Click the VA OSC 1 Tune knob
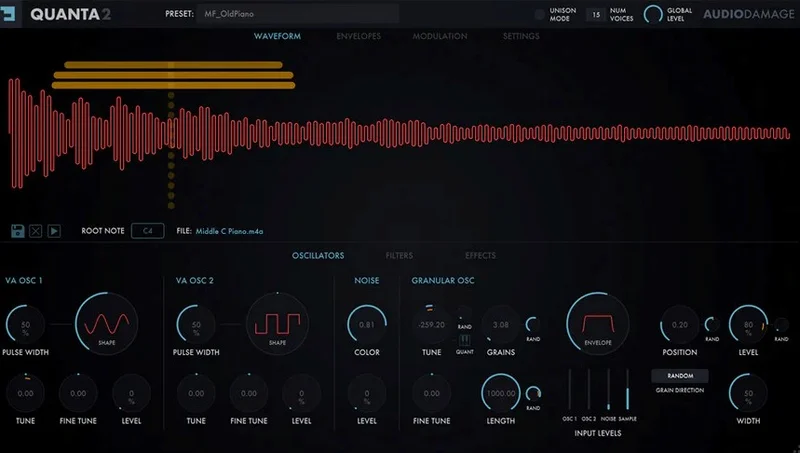Viewport: 800px width, 453px height. pos(25,393)
